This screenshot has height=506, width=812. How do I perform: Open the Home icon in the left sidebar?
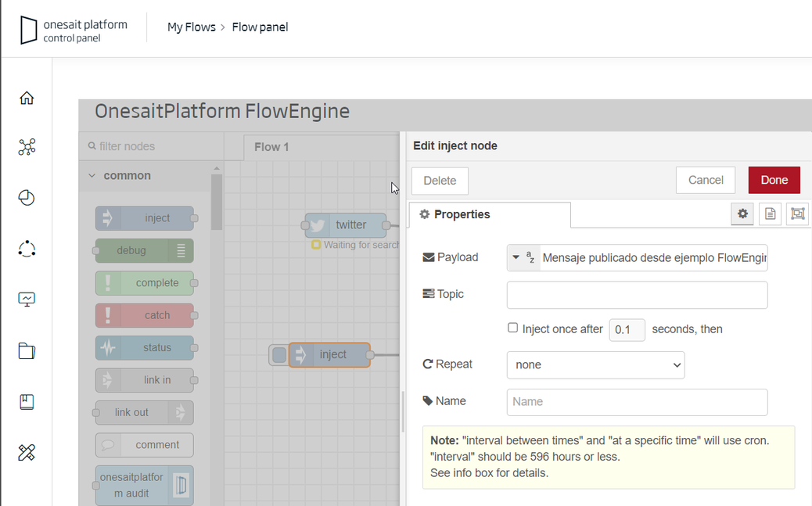tap(27, 98)
